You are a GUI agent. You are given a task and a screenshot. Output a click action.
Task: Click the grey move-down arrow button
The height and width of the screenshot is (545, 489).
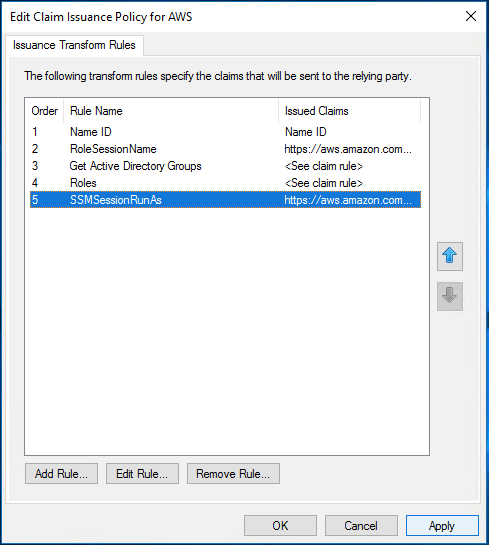coord(450,296)
